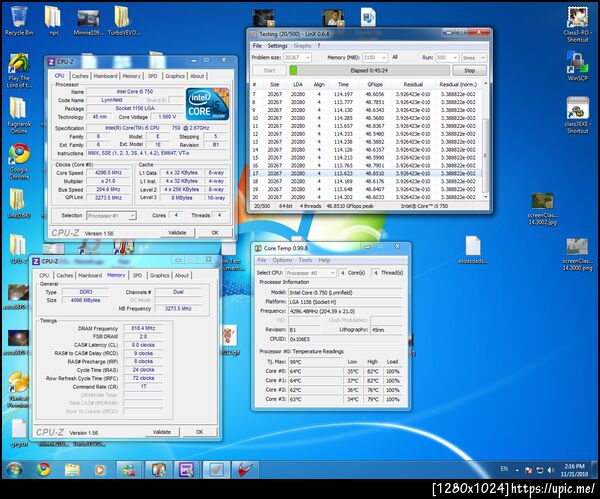The width and height of the screenshot is (600, 499).
Task: Switch to SPD tab in upper CPU-Z
Action: tap(153, 76)
